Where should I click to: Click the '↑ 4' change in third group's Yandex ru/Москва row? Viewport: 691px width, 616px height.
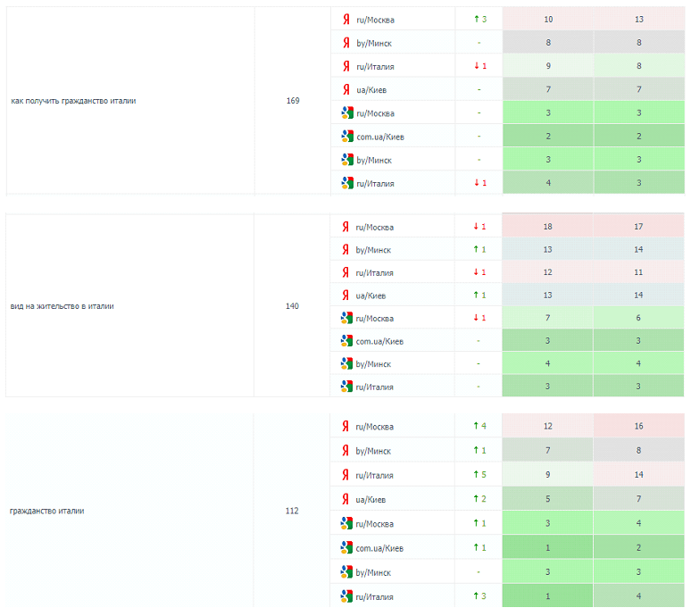tap(479, 426)
